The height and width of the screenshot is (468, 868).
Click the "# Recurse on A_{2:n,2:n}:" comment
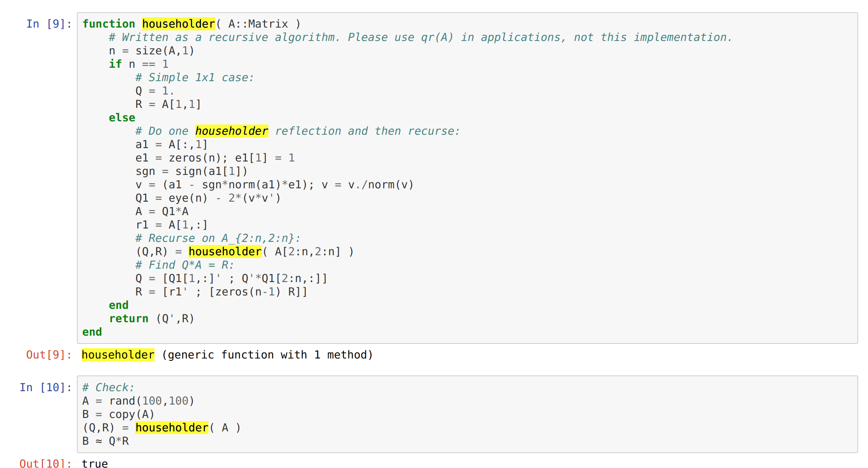pyautogui.click(x=218, y=238)
